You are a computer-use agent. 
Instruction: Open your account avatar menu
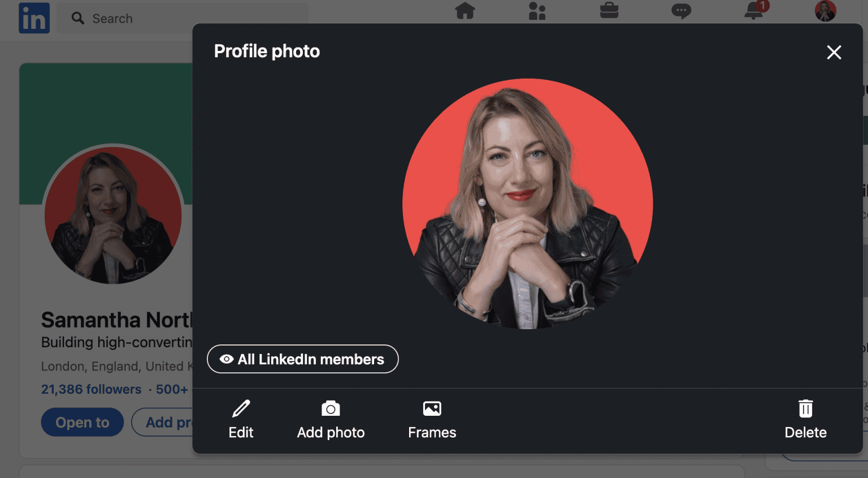825,10
